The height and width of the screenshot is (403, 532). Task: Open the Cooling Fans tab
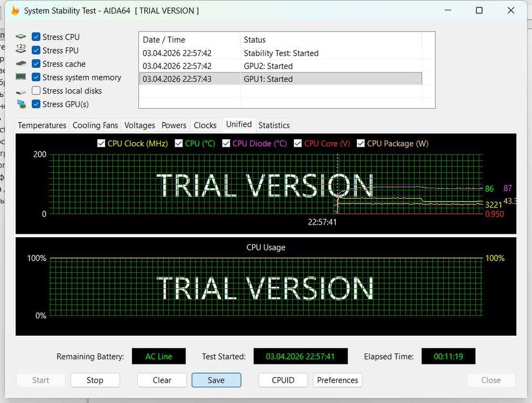click(x=95, y=126)
